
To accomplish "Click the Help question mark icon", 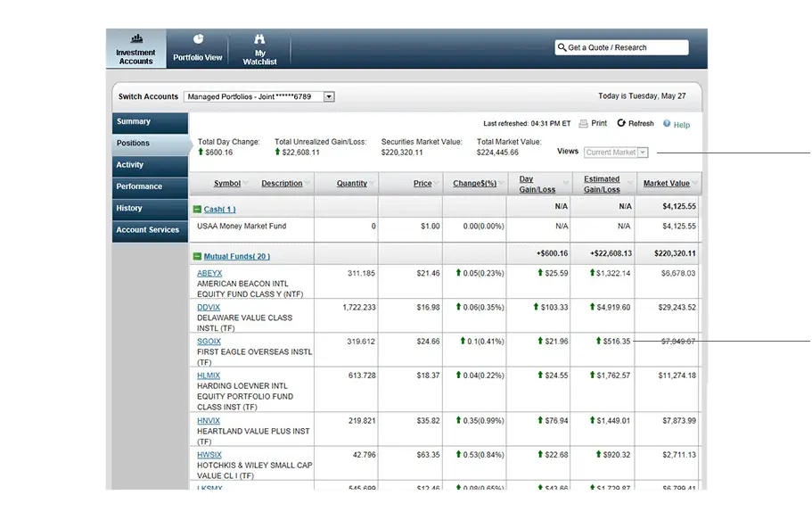I will point(667,123).
